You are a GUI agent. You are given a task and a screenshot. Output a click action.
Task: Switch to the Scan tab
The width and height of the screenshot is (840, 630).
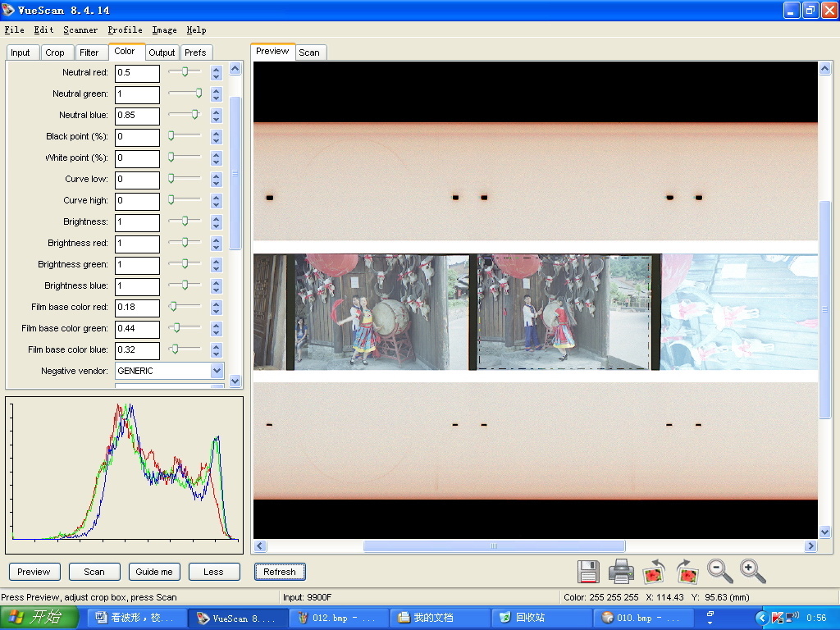(x=309, y=52)
